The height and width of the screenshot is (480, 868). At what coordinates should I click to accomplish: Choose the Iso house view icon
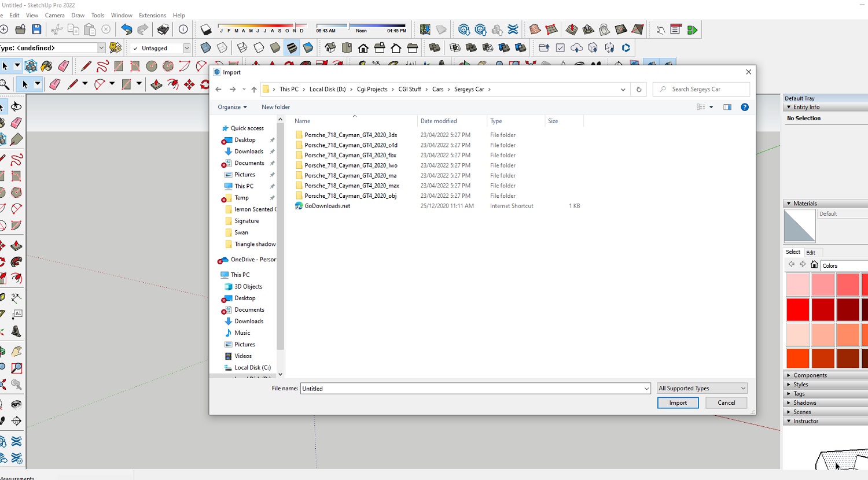click(330, 48)
